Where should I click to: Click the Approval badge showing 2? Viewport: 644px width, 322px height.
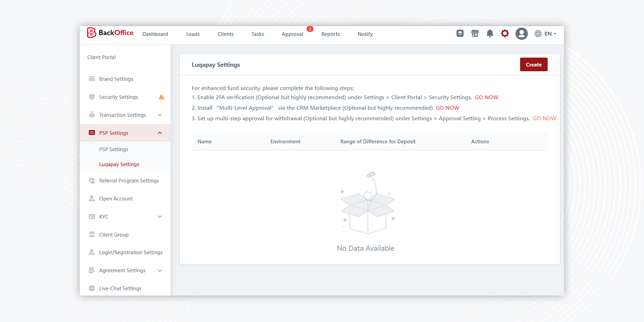point(310,29)
